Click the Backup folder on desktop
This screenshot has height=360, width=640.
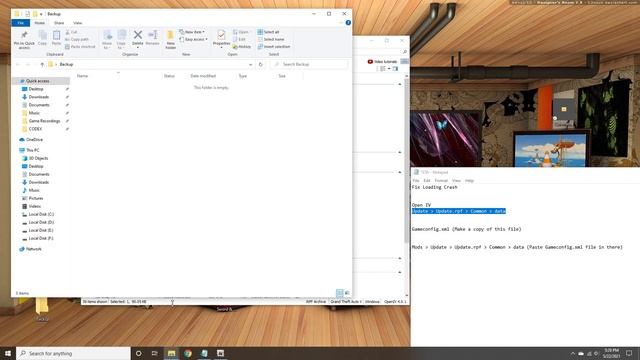(42, 309)
